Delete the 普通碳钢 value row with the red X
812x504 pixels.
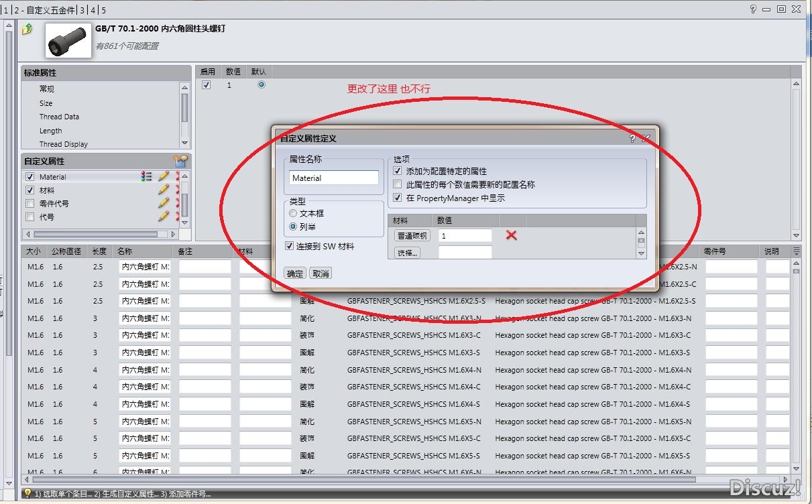(511, 235)
